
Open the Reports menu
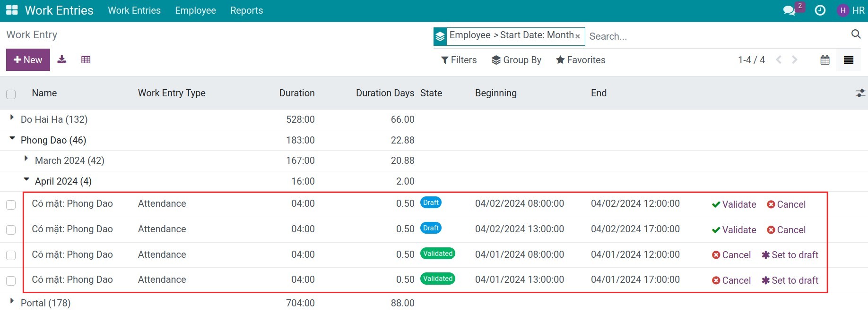click(x=246, y=10)
